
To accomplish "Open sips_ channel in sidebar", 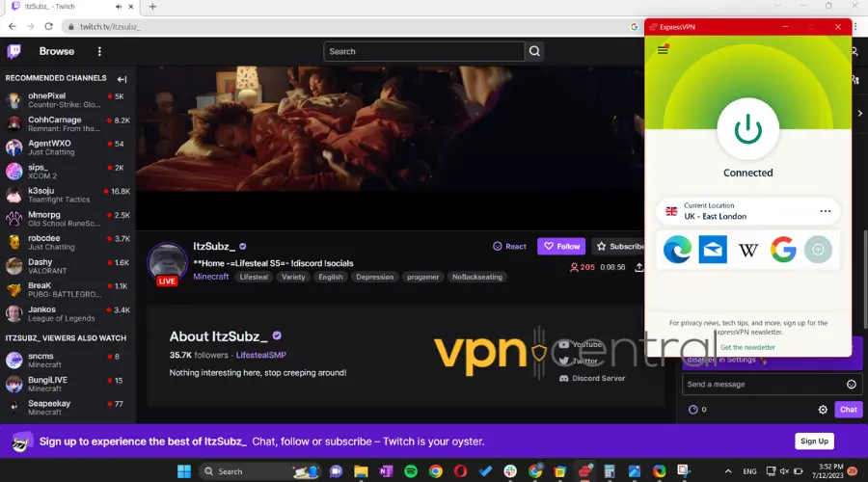I will 68,172.
